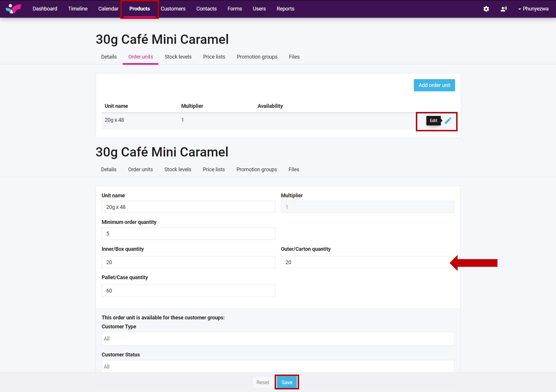Open the Customer Type selector

point(277,339)
